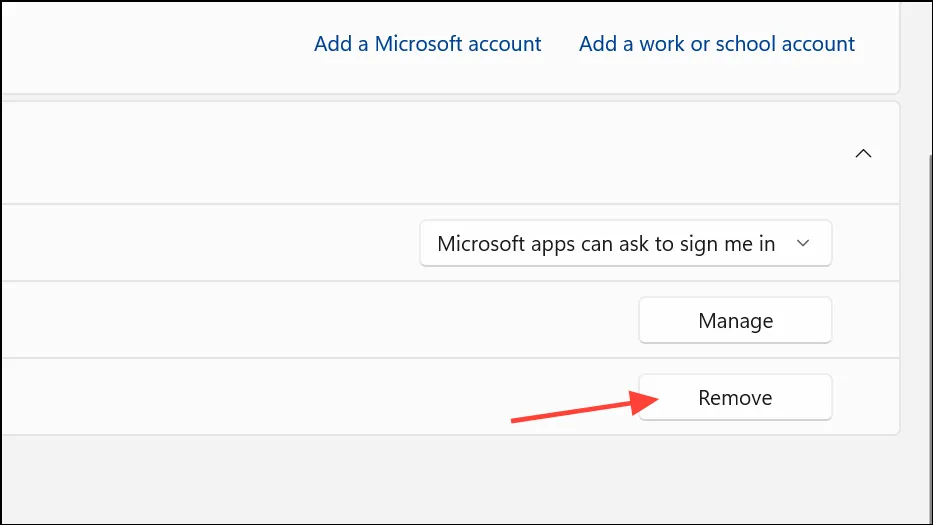Click the word 'Microsoft' in the Add account link
The height and width of the screenshot is (525, 933).
pos(418,43)
